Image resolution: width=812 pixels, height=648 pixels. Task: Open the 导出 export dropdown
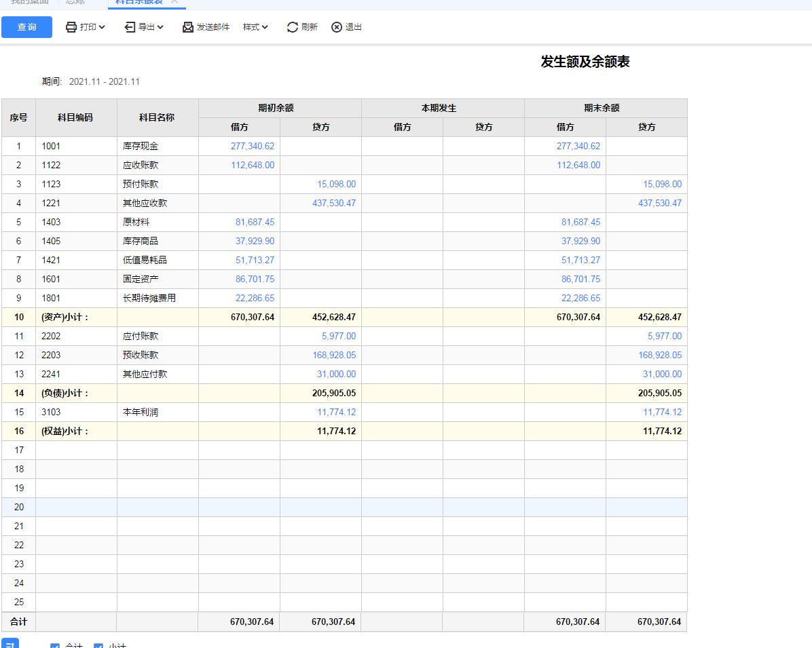(x=144, y=27)
